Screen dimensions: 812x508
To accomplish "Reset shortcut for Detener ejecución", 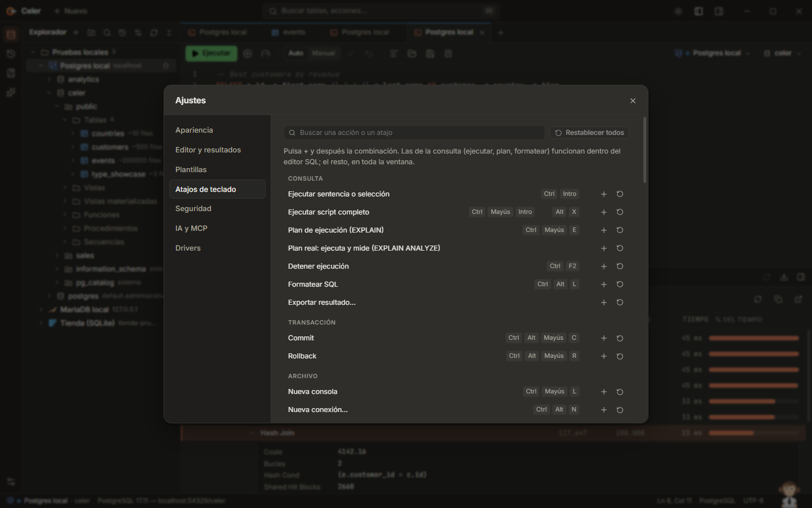I will click(x=620, y=266).
